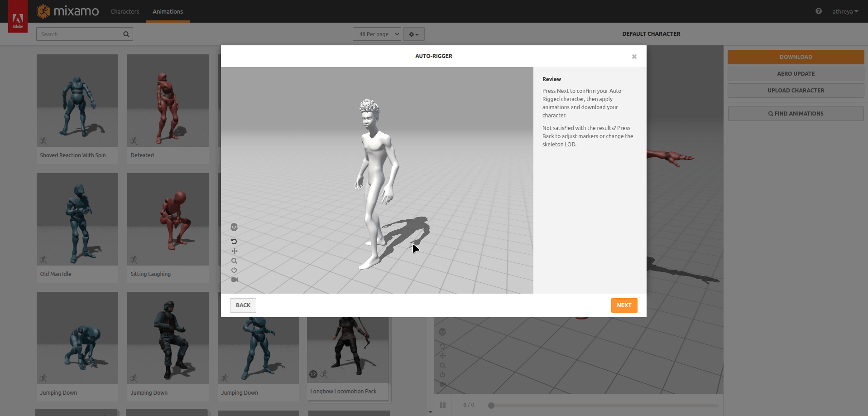
Task: Click the AERO UPDATE button
Action: coord(796,73)
